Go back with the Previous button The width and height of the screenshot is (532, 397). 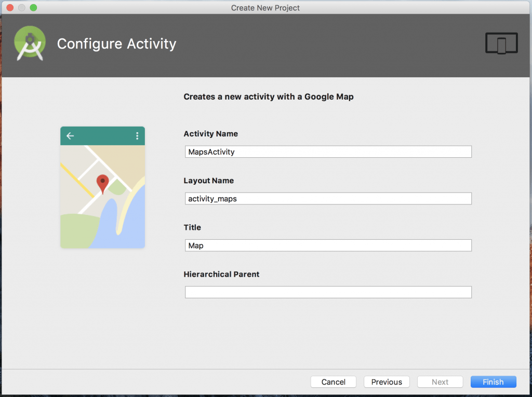click(x=387, y=382)
